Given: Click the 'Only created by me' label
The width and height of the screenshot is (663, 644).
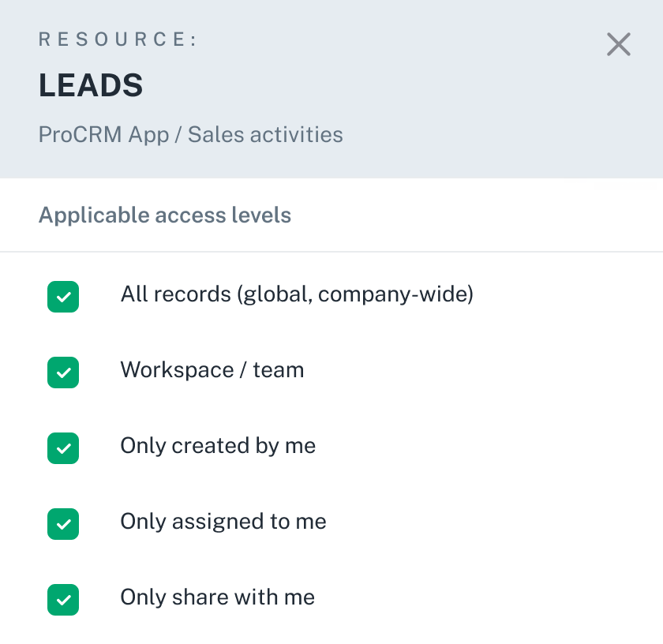Looking at the screenshot, I should [218, 446].
